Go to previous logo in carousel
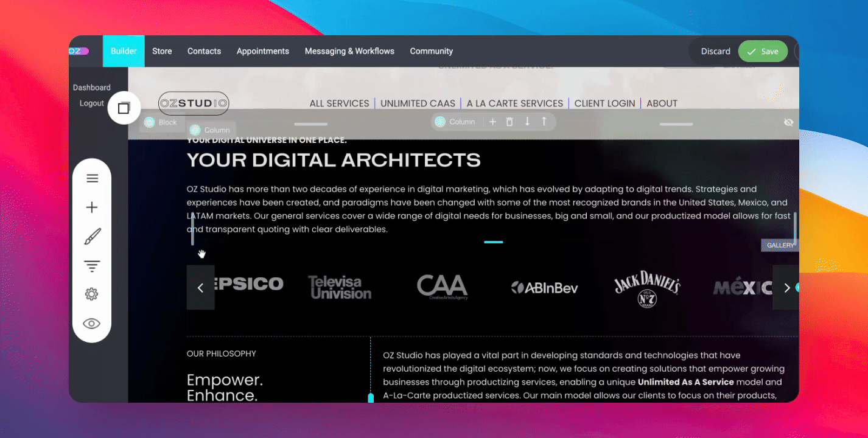Viewport: 868px width, 438px height. point(200,288)
